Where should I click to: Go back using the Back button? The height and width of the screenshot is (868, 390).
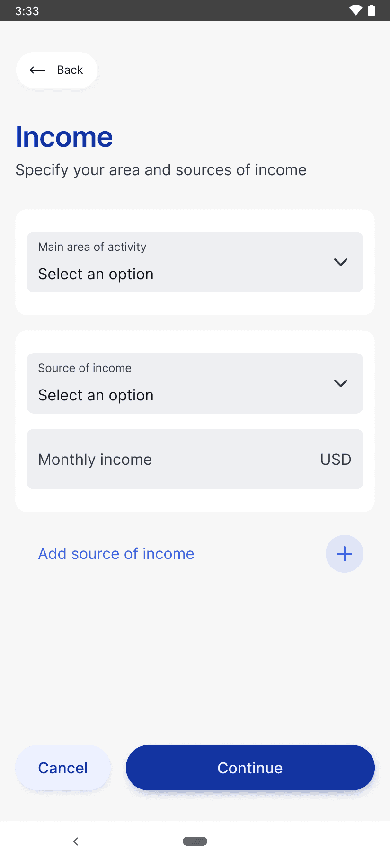pos(57,70)
